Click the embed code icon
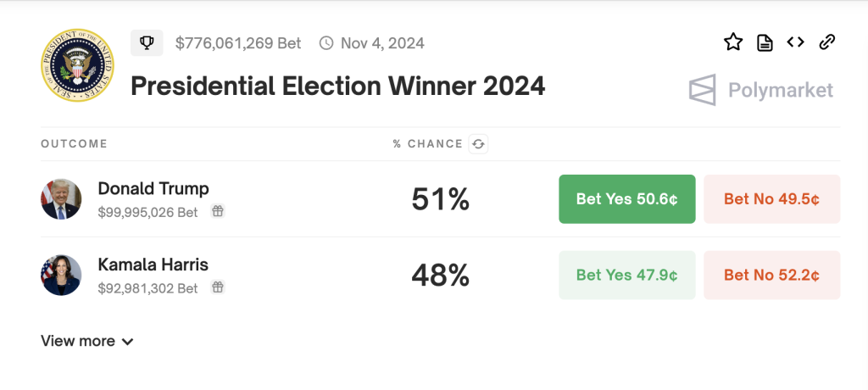The image size is (868, 390). point(795,42)
